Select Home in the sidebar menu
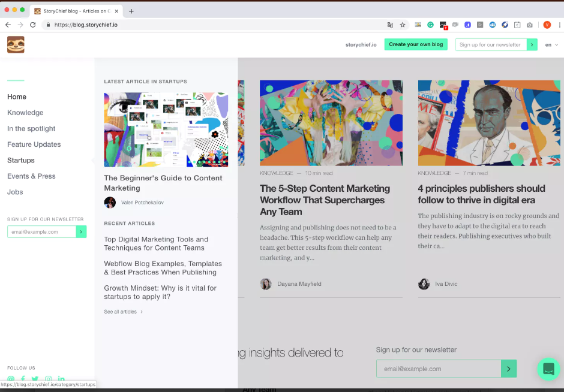Image resolution: width=564 pixels, height=392 pixels. 17,97
